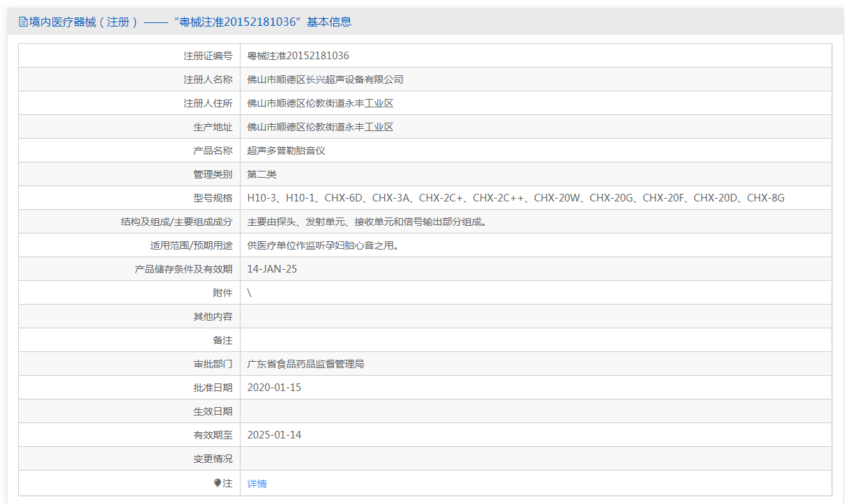Select product name 超声多普勒胎音仪
845x504 pixels.
(x=287, y=151)
